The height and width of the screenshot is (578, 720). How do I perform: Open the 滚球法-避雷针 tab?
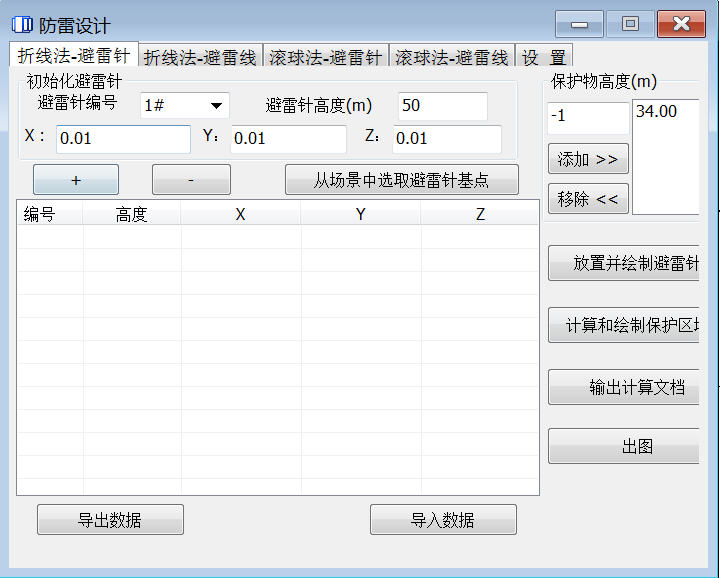point(326,57)
